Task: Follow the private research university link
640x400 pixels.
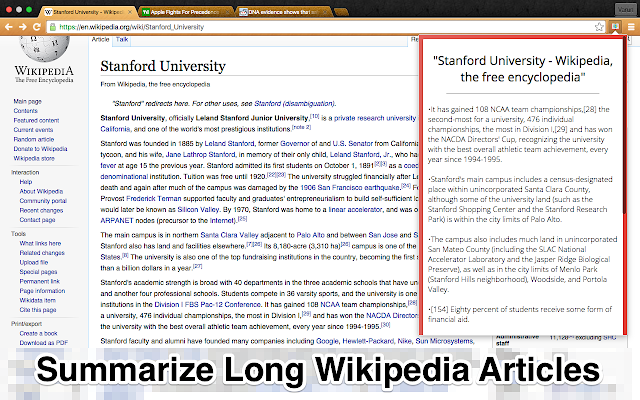Action: click(375, 118)
